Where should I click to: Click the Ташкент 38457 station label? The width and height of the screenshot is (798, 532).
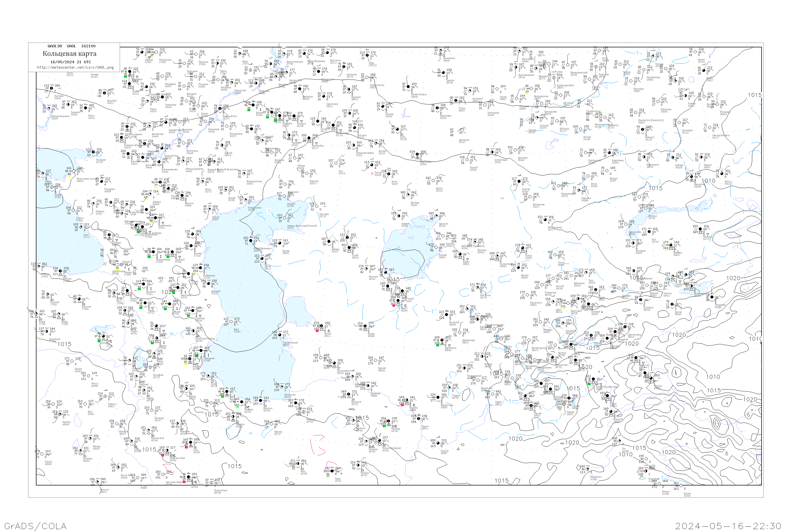point(570,332)
